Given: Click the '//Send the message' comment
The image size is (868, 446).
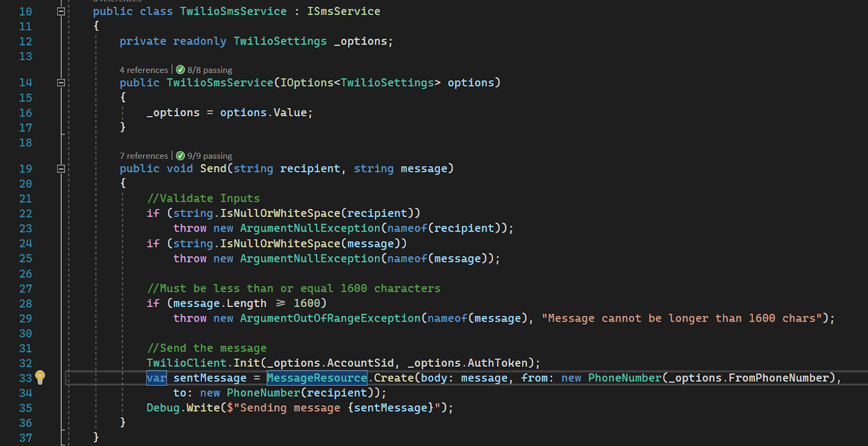Looking at the screenshot, I should (207, 348).
